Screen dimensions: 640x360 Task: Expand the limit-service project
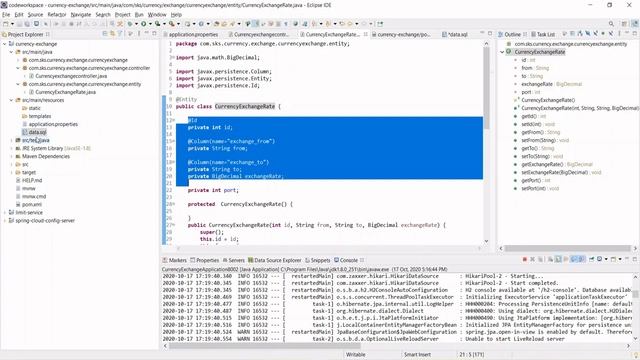(5, 212)
